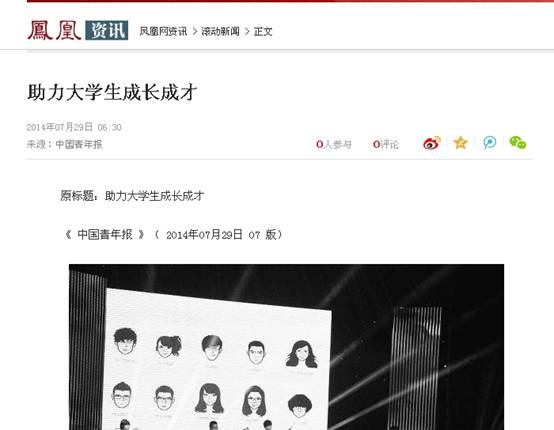Click the article's stage photo
Screen dimensions: 554x430
286,347
